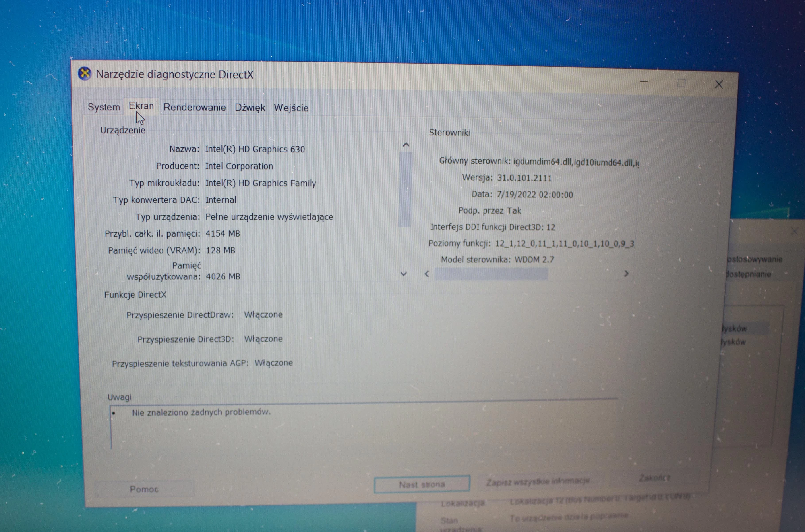
Task: Click the 'Internal' DAC type value
Action: (x=221, y=200)
